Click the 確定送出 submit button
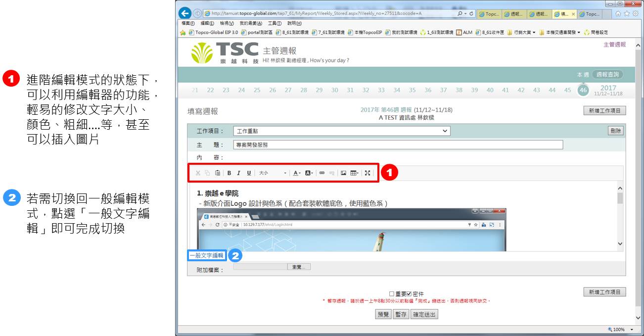Screen dimensions: 644x336 point(424,314)
